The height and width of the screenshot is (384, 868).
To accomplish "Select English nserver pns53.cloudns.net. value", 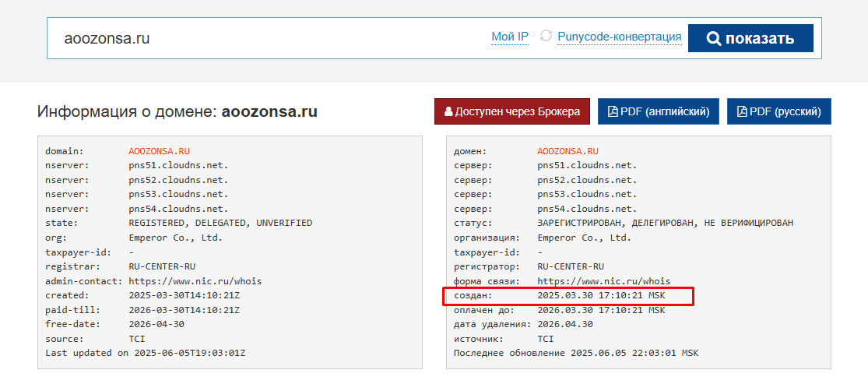I will pyautogui.click(x=178, y=194).
